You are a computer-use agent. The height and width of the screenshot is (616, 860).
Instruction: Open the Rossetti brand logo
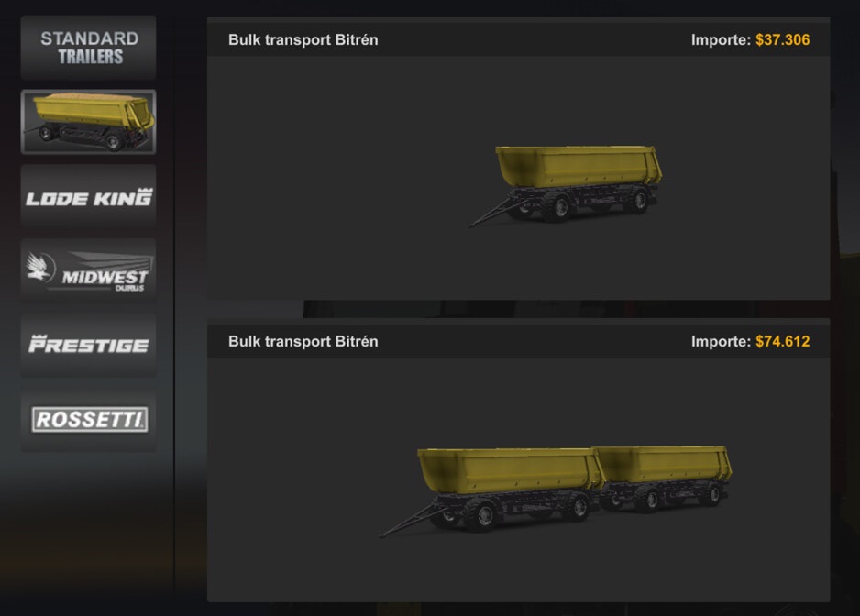pyautogui.click(x=88, y=420)
